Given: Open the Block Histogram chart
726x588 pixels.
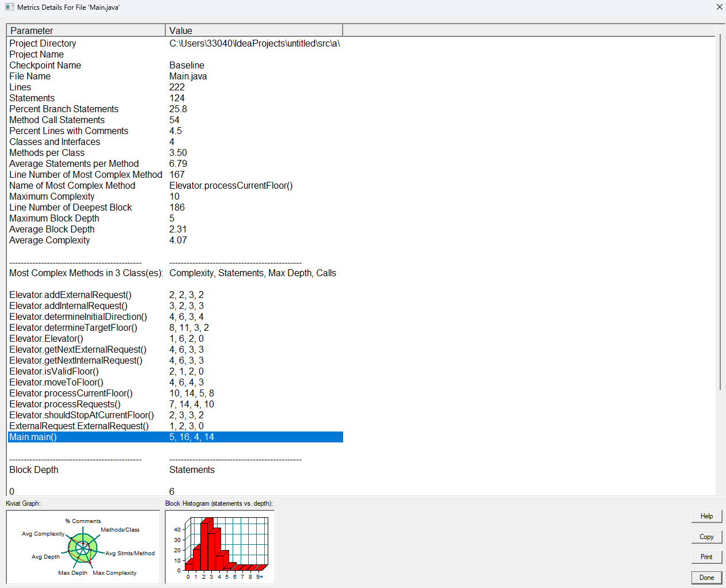Looking at the screenshot, I should point(220,547).
